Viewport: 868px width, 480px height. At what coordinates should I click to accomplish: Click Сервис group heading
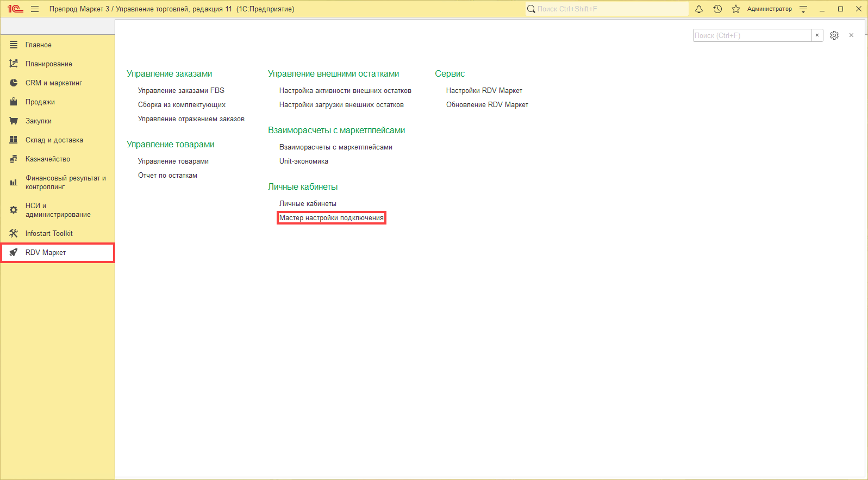[450, 73]
